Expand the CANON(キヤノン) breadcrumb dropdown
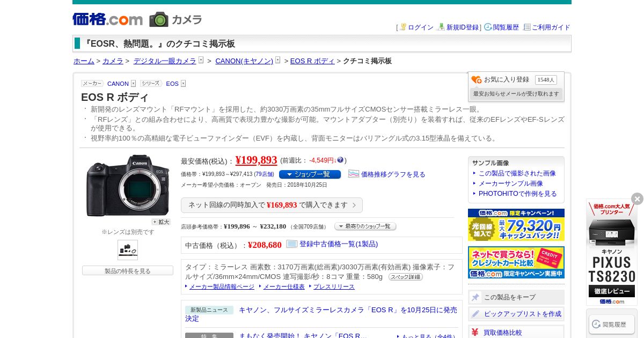 277,60
